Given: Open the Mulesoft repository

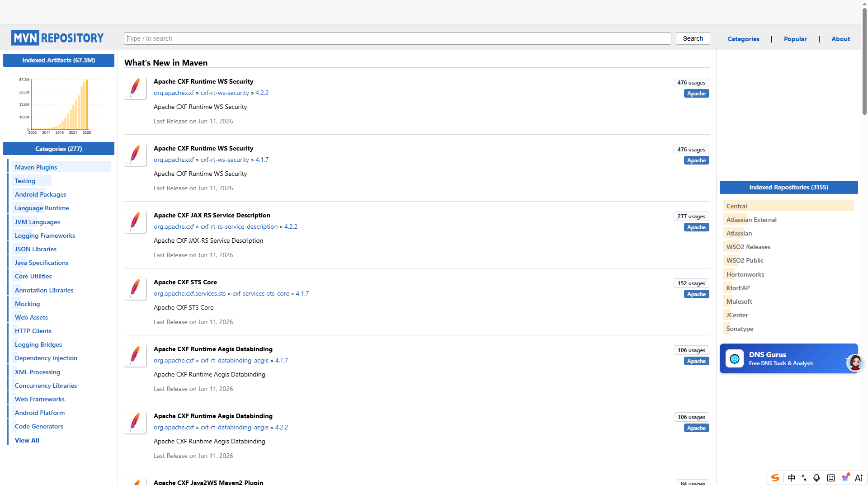Looking at the screenshot, I should 739,301.
